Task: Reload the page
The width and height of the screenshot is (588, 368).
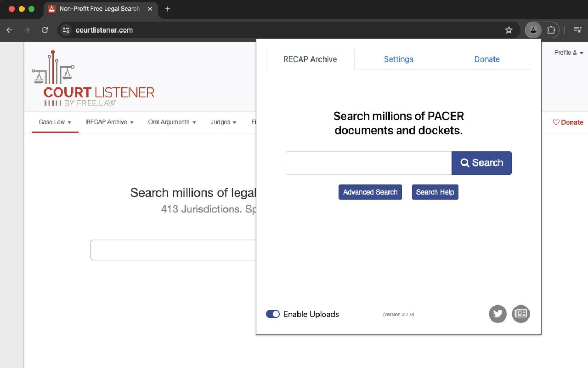Action: [45, 30]
